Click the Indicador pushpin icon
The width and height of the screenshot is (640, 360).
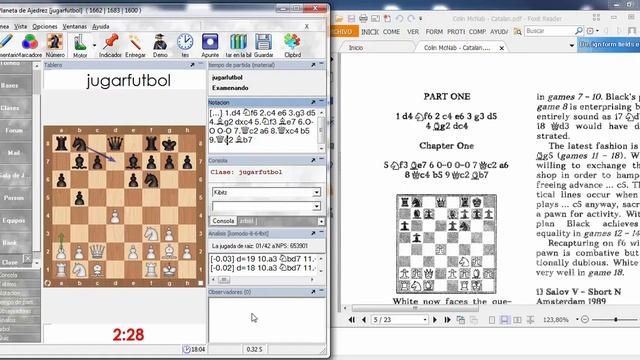tap(110, 42)
